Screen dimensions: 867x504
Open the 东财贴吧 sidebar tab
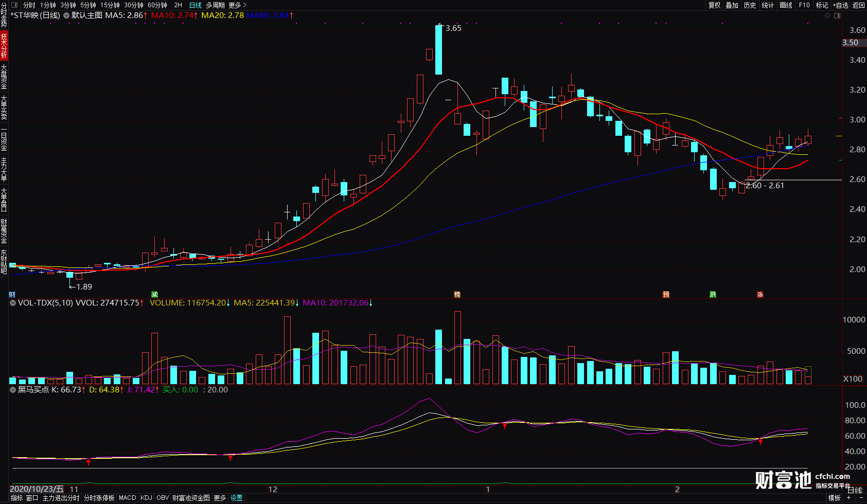pyautogui.click(x=4, y=262)
